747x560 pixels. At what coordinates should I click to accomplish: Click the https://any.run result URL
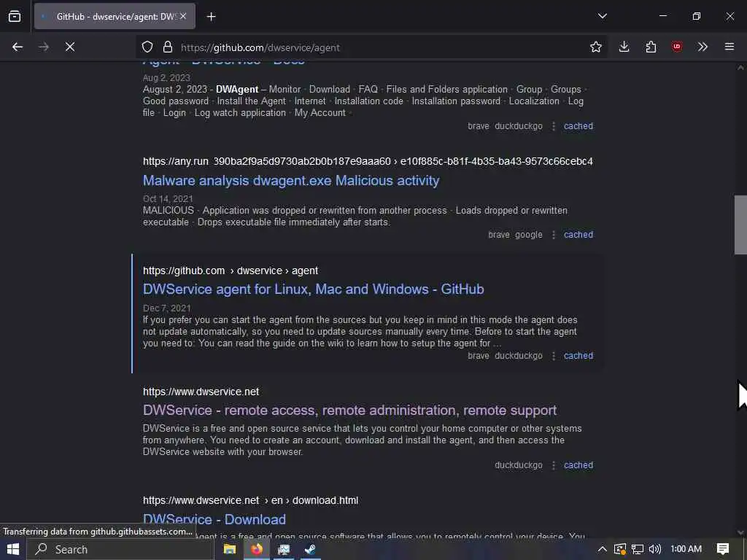click(x=368, y=161)
